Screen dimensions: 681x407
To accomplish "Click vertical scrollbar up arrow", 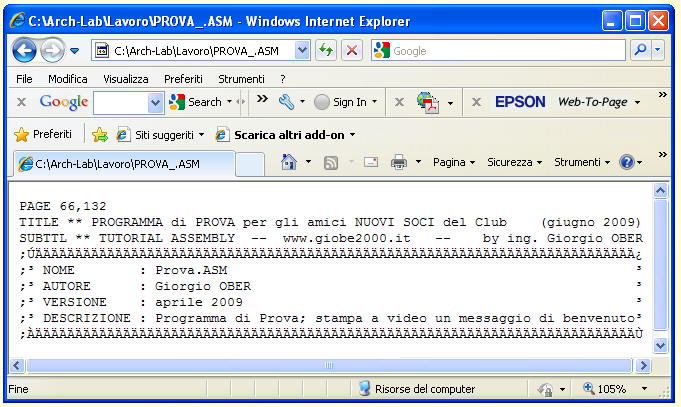I will pos(660,191).
